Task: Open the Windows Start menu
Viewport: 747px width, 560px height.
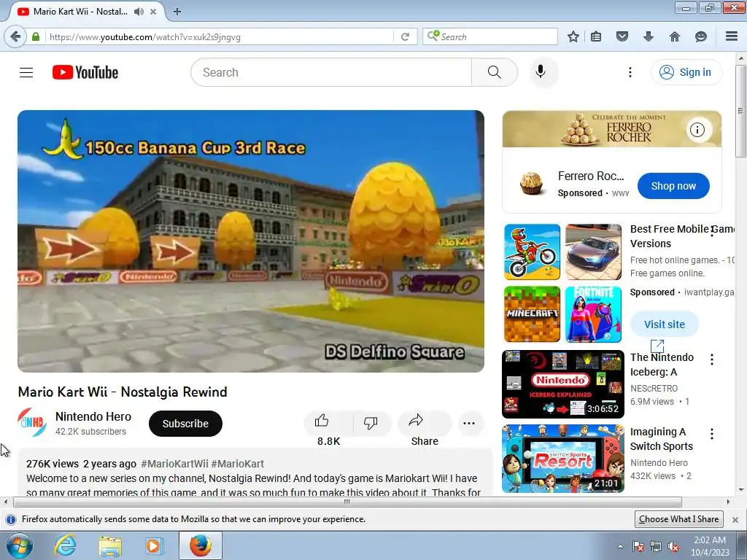Action: click(20, 545)
